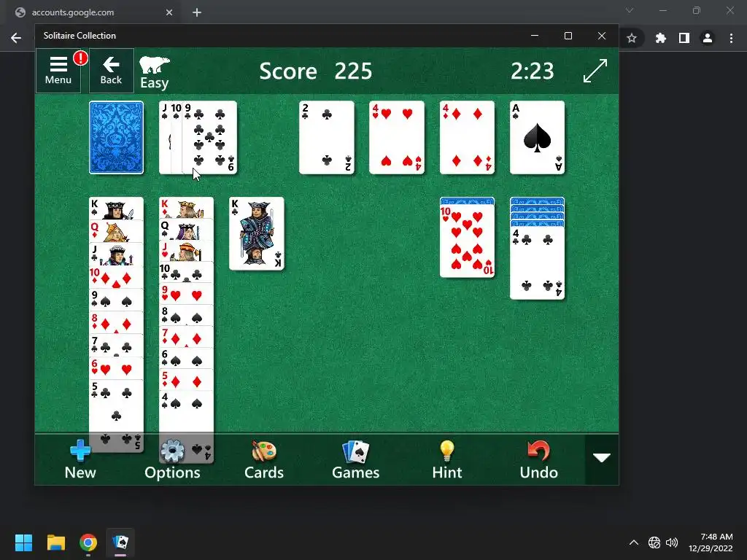Collapse the bottom toolbar with the down arrow
Viewport: 747px width, 560px height.
(602, 458)
